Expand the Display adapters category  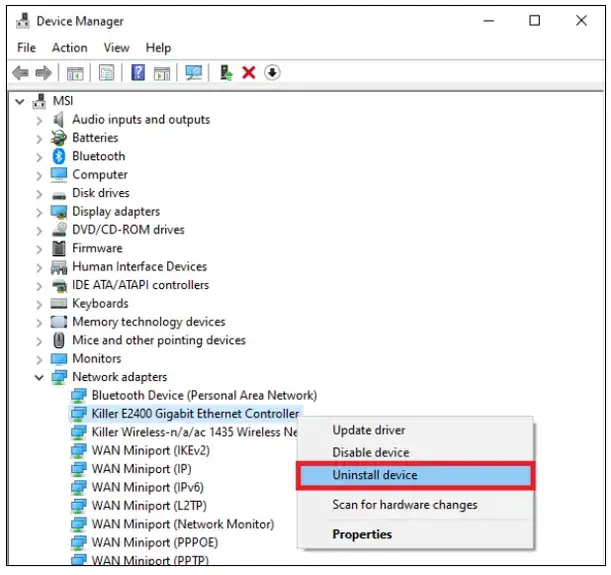coord(39,212)
